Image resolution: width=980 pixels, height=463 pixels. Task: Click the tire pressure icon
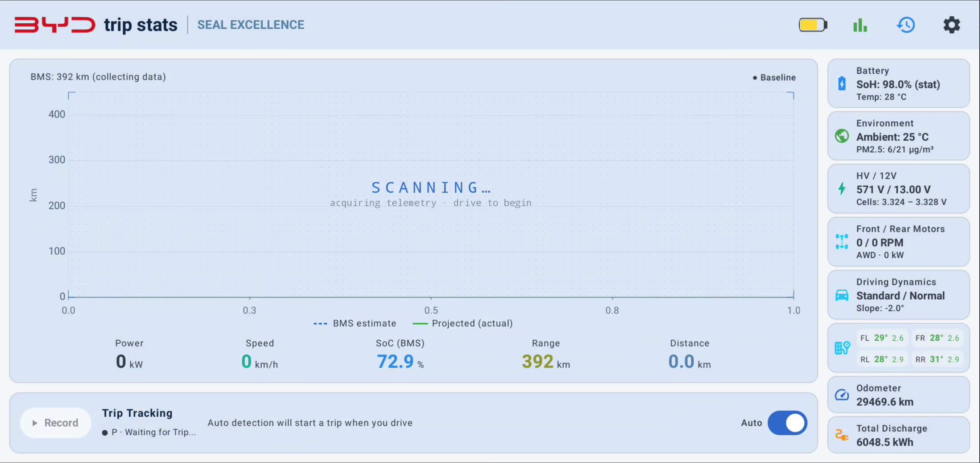[842, 348]
